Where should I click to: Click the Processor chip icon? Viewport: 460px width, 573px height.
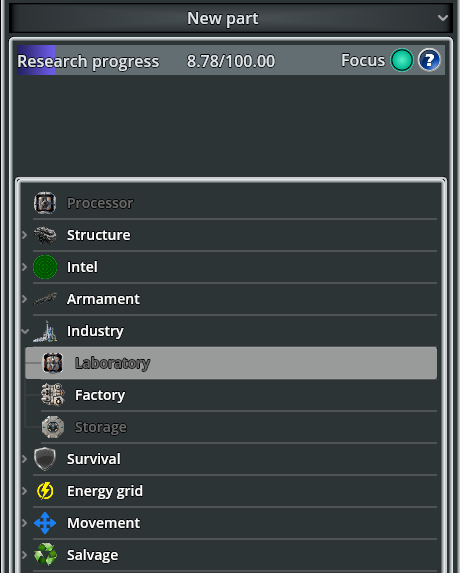[45, 203]
